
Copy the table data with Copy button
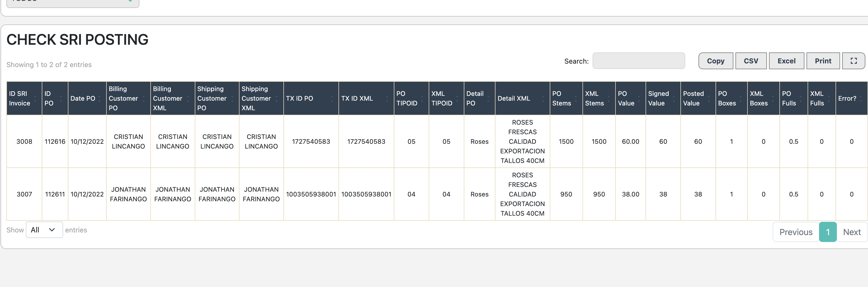(x=715, y=61)
